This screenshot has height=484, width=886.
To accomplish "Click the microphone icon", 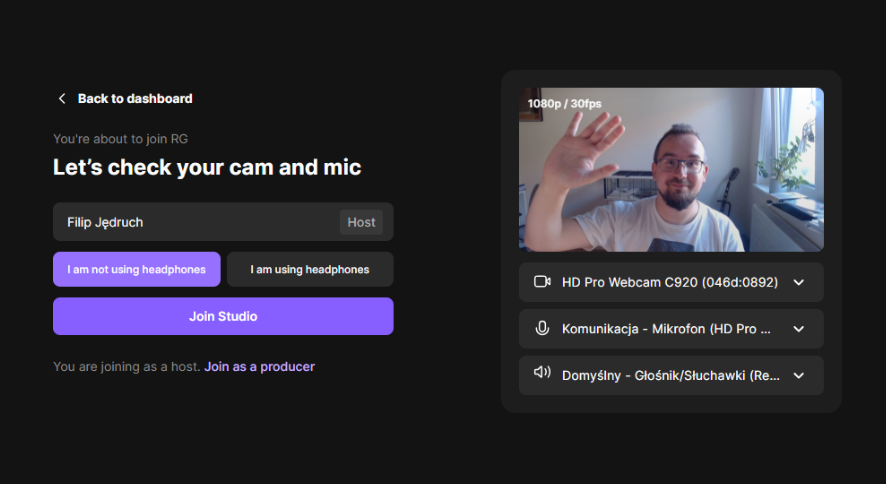I will coord(542,328).
